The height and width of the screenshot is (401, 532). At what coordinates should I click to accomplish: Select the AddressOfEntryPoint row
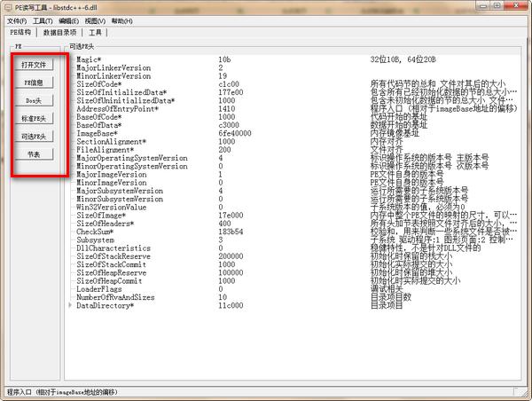294,108
